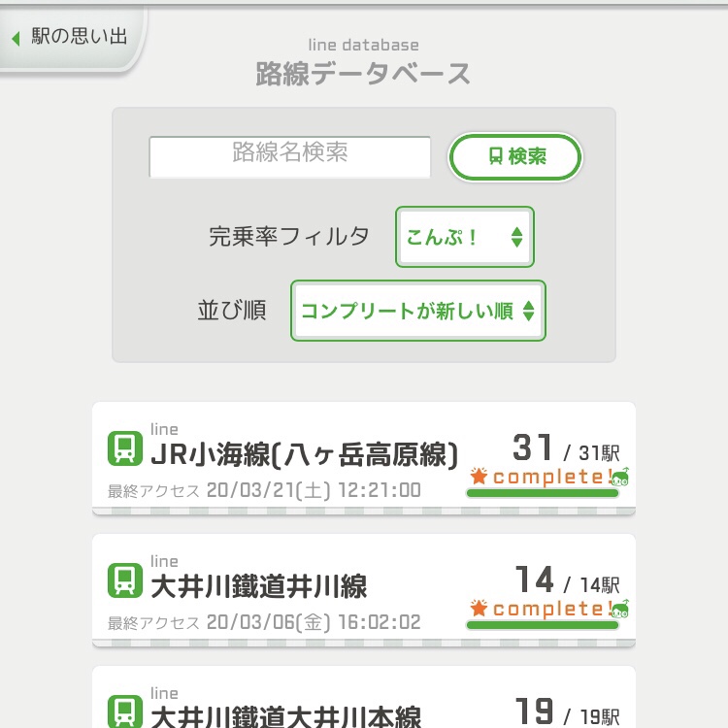This screenshot has height=728, width=728.
Task: Go back to 駅の思い出 tab
Action: [x=72, y=37]
